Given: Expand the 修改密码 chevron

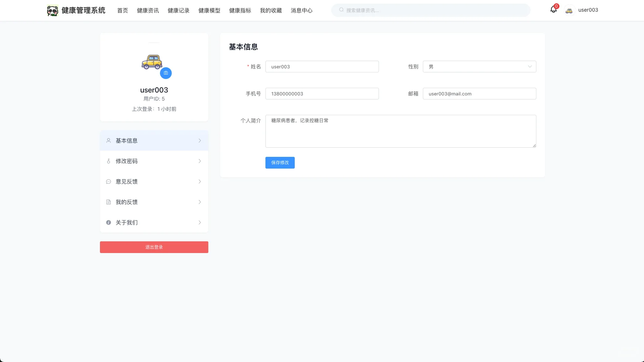Looking at the screenshot, I should (x=200, y=161).
